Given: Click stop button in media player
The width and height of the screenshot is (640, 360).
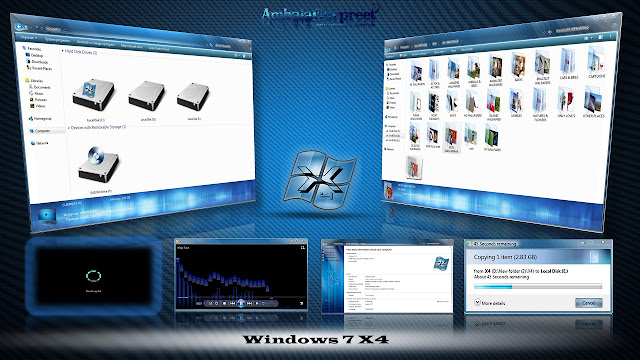Looking at the screenshot, I should point(224,303).
